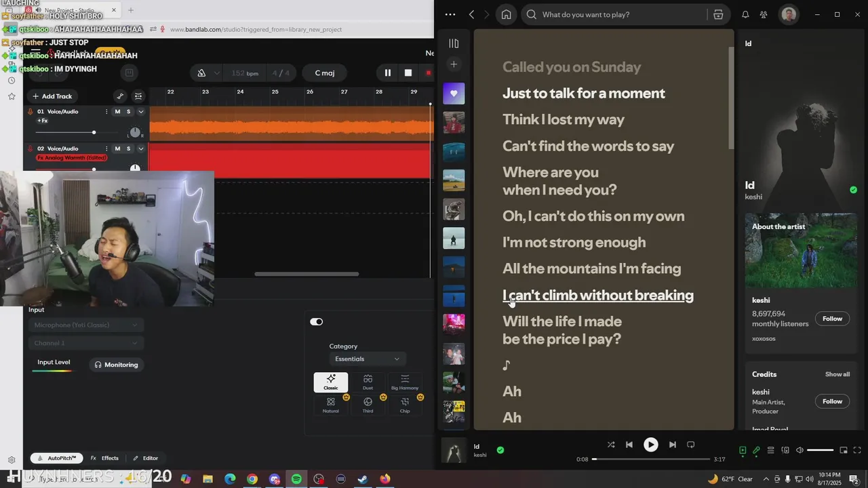Viewport: 868px width, 488px height.
Task: Switch to the Effects tab
Action: (x=104, y=458)
